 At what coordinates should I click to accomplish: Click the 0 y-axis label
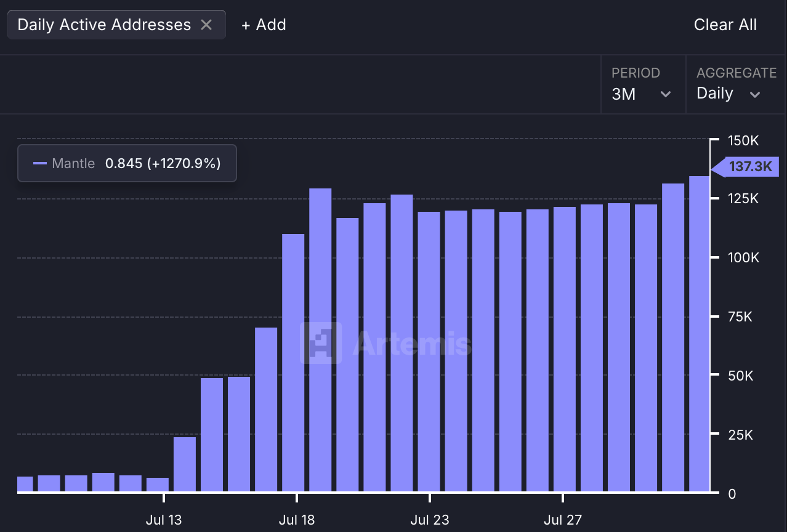point(732,494)
